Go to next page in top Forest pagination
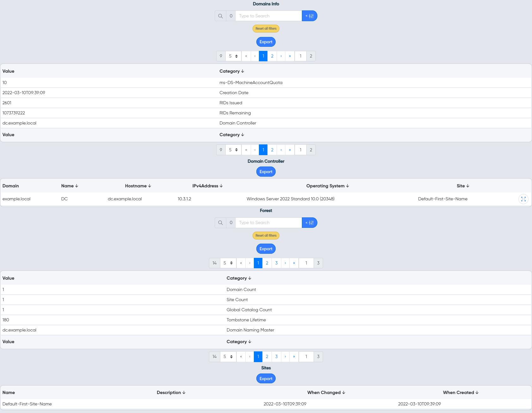532x413 pixels. (x=285, y=263)
